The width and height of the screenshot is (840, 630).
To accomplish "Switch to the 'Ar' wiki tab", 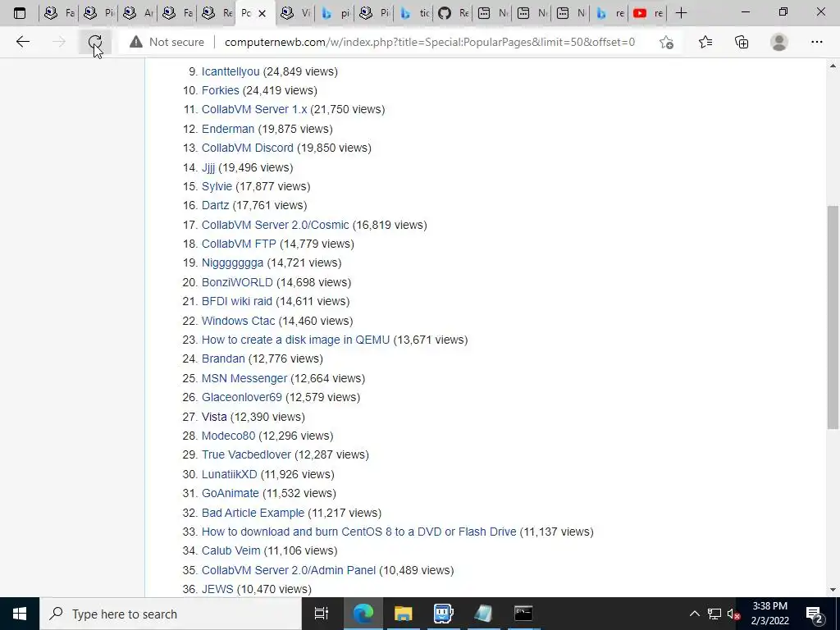I will [x=139, y=13].
